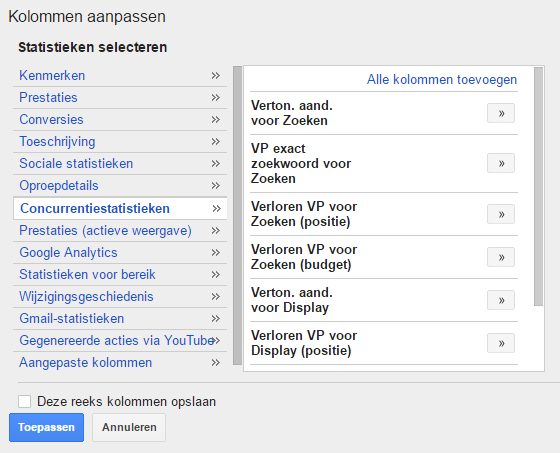560x453 pixels.
Task: Open Sociale statistieken category
Action: 120,164
